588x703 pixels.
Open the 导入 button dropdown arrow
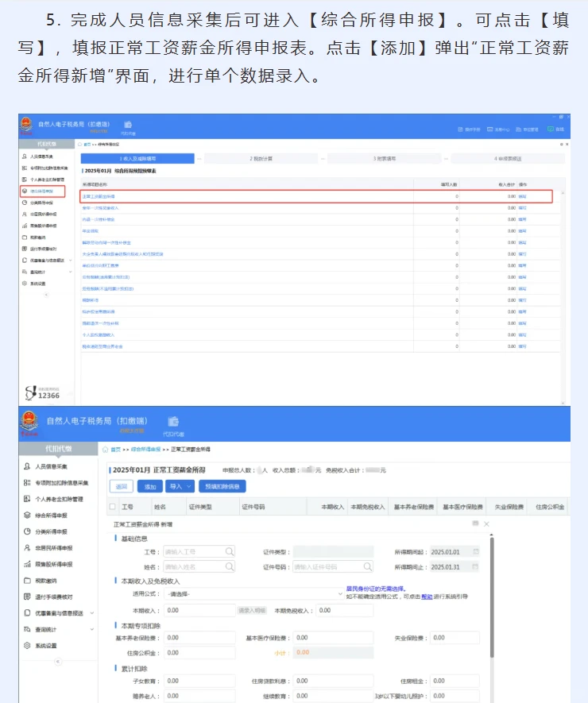point(189,486)
